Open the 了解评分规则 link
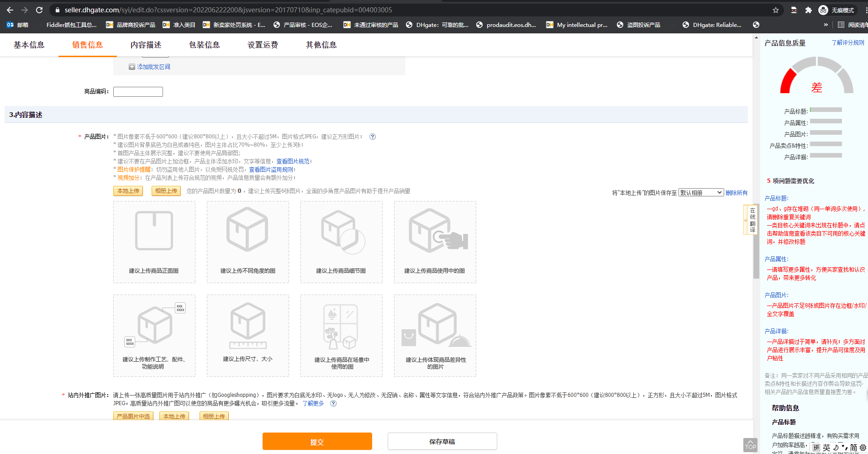The height and width of the screenshot is (454, 868). click(847, 42)
